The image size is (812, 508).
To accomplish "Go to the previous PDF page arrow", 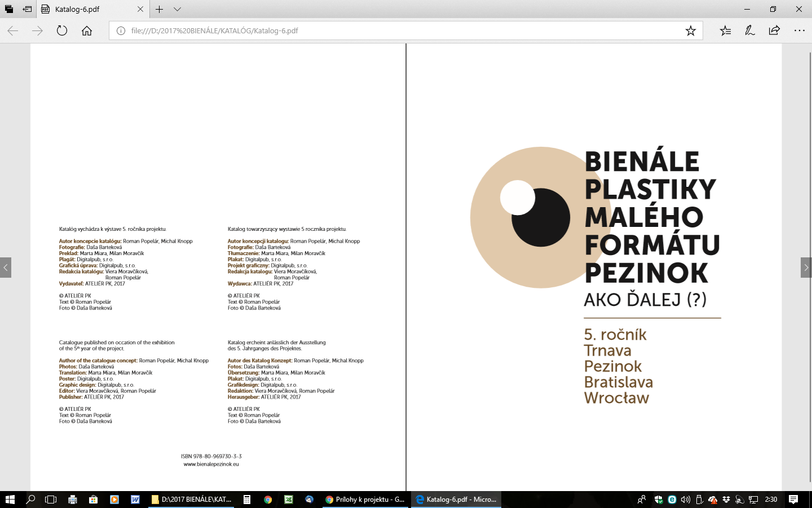I will (6, 268).
